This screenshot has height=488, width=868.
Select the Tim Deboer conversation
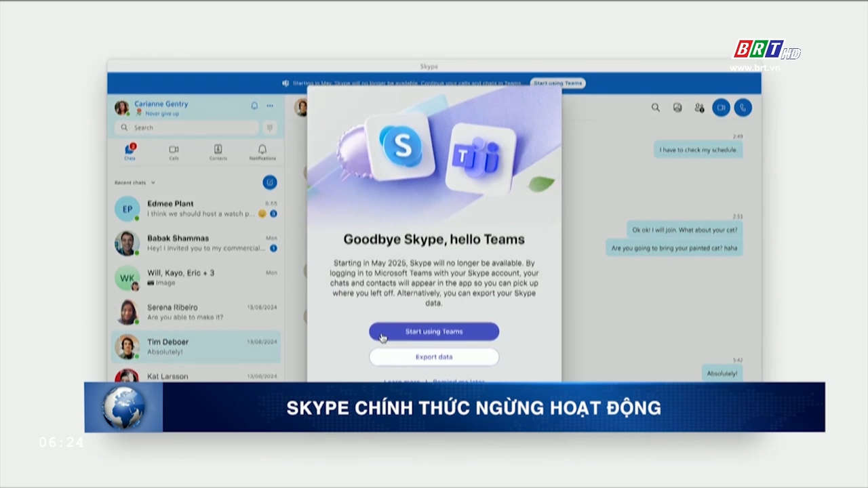pyautogui.click(x=196, y=347)
